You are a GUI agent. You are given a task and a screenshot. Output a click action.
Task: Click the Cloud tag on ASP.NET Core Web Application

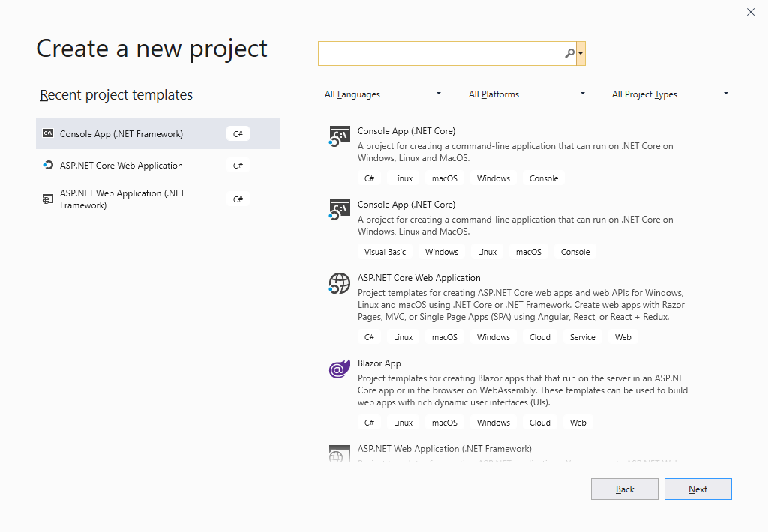pos(540,336)
